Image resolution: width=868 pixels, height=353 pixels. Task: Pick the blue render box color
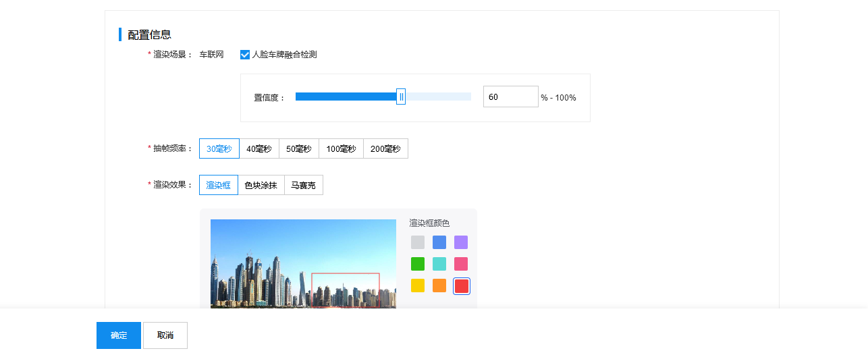[x=439, y=242]
